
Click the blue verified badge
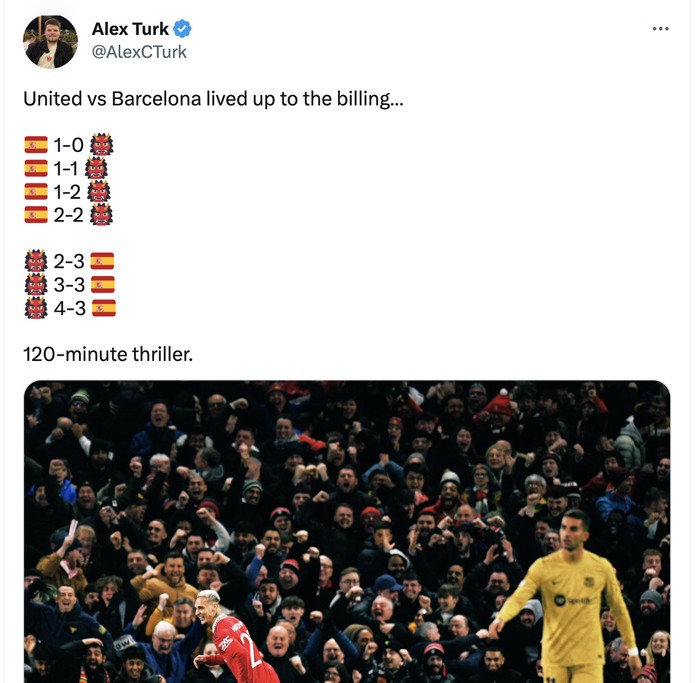tap(183, 29)
